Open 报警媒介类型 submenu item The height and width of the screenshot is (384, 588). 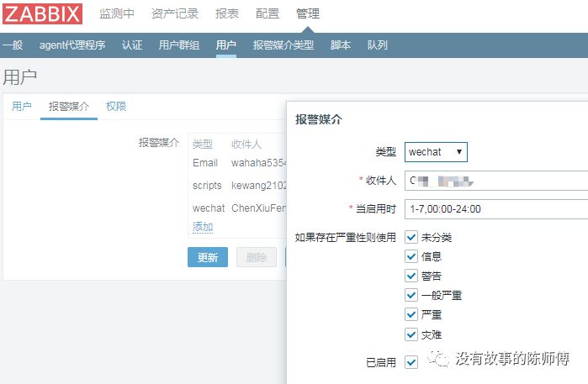pos(283,45)
